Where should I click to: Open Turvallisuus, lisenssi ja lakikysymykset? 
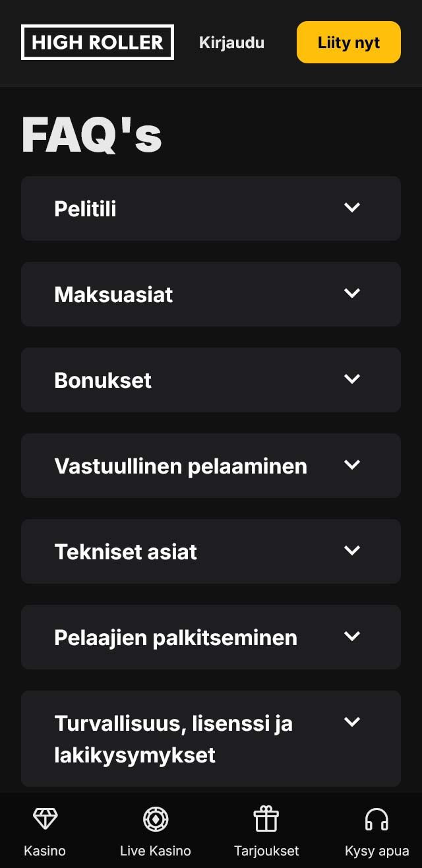click(x=211, y=739)
